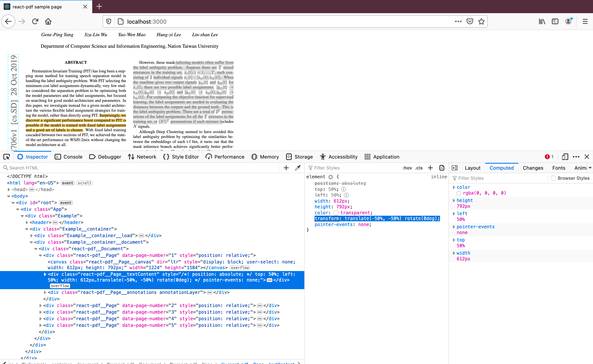Toggle print media simulation

point(441,168)
